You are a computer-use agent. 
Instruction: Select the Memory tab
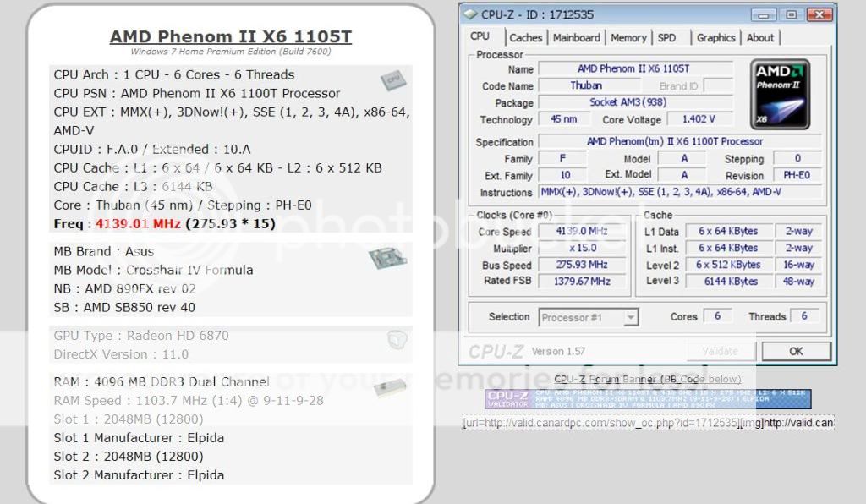coord(628,38)
